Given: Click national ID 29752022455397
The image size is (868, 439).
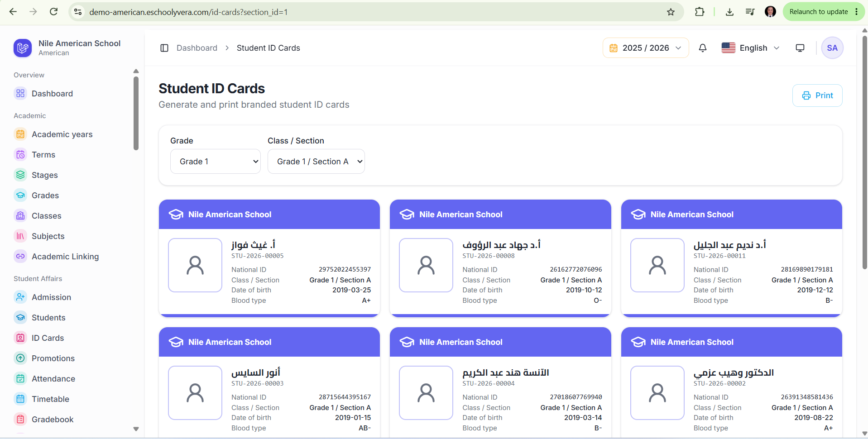Looking at the screenshot, I should 345,269.
